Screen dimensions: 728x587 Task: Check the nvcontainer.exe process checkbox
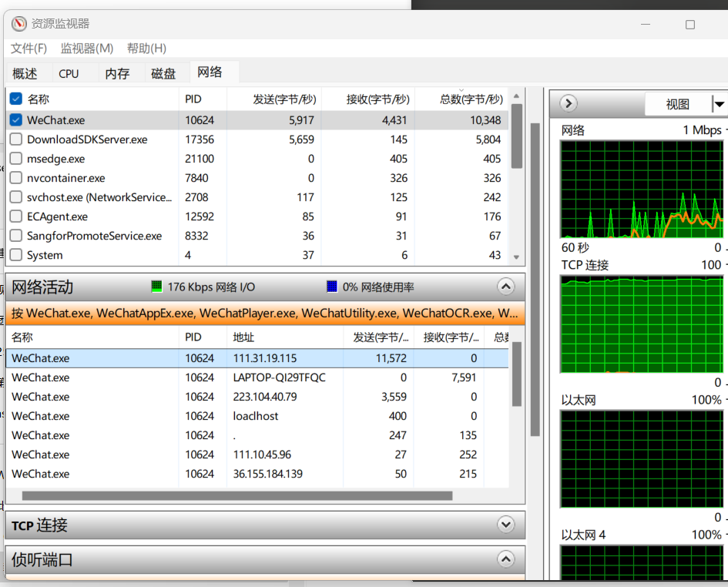coord(15,178)
